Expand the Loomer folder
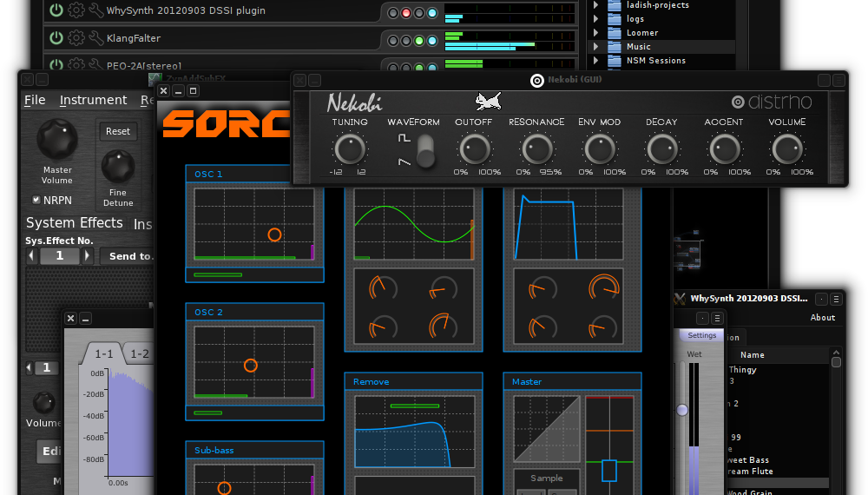 595,33
